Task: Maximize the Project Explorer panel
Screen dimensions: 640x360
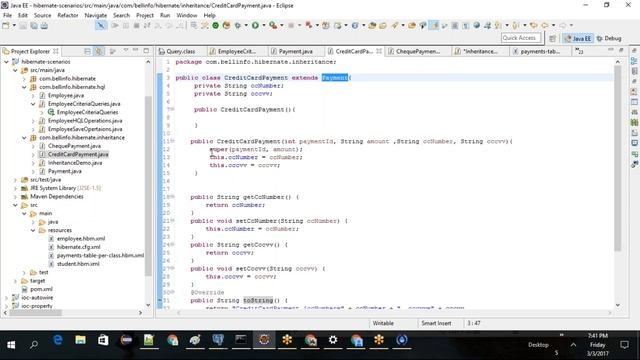Action: coord(146,51)
